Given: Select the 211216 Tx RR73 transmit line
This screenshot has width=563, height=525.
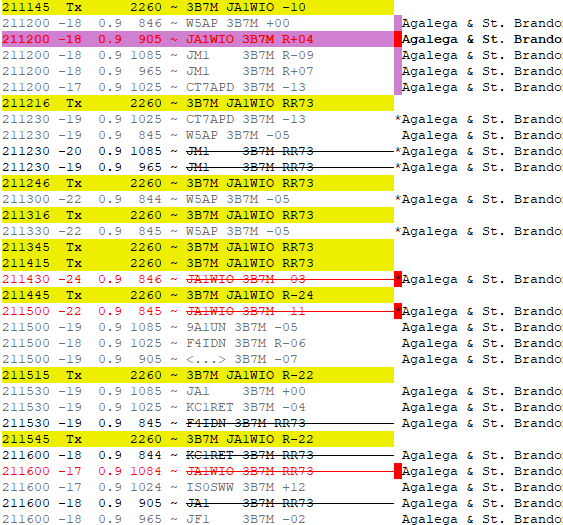Looking at the screenshot, I should [198, 103].
